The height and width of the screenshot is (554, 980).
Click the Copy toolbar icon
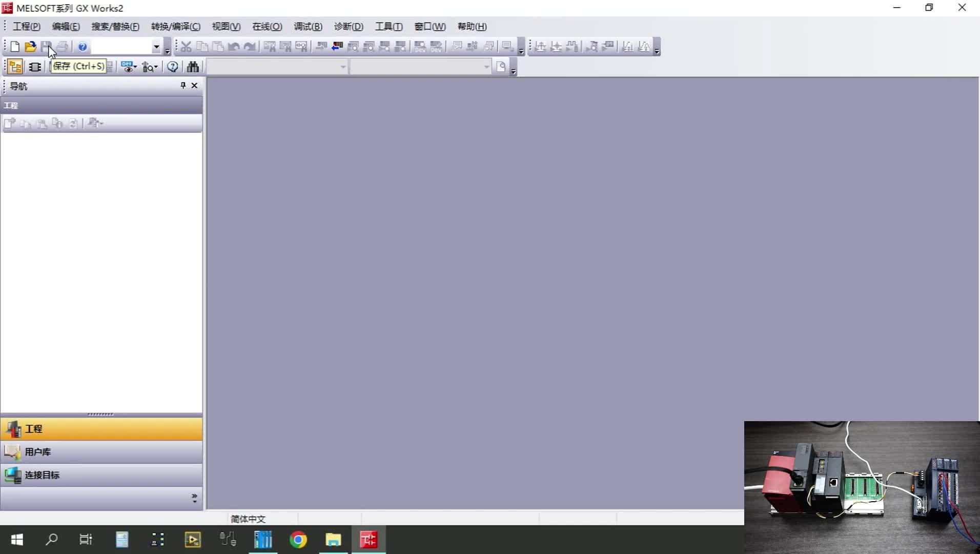click(x=202, y=47)
